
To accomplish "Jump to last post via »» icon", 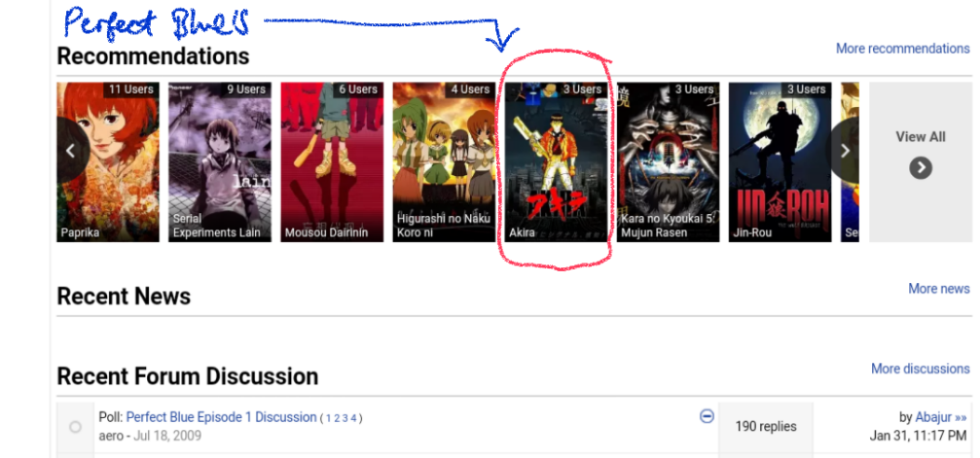I will pyautogui.click(x=961, y=417).
